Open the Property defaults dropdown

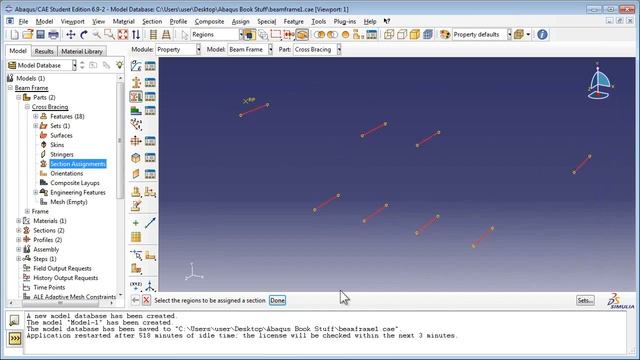(x=509, y=35)
